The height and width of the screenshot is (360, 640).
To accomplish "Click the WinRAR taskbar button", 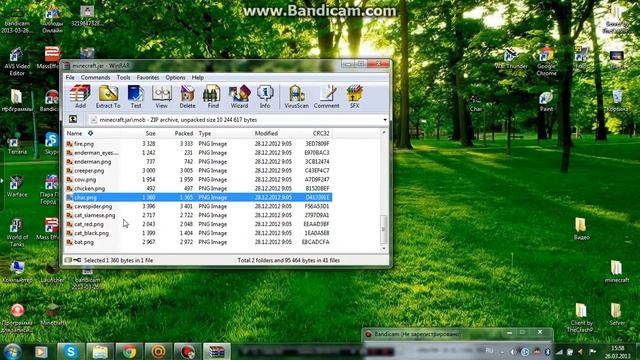I will tap(217, 352).
